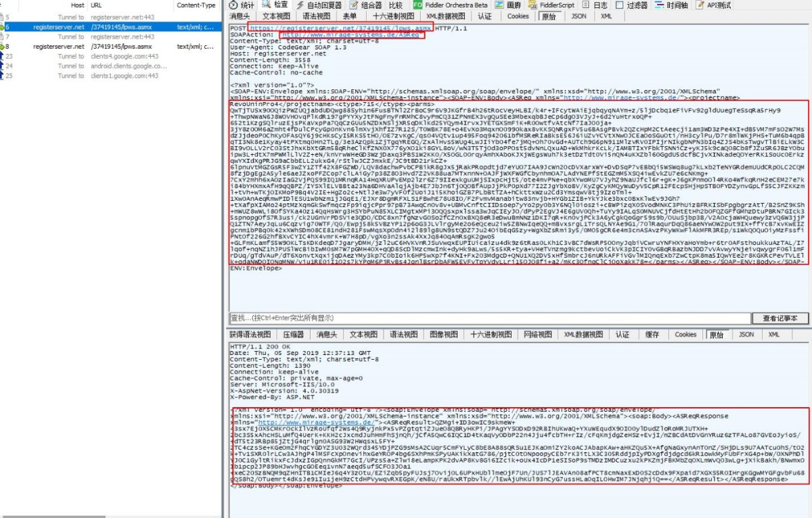Select response 压缩器 transformer tab
The image size is (812, 518).
coord(294,335)
